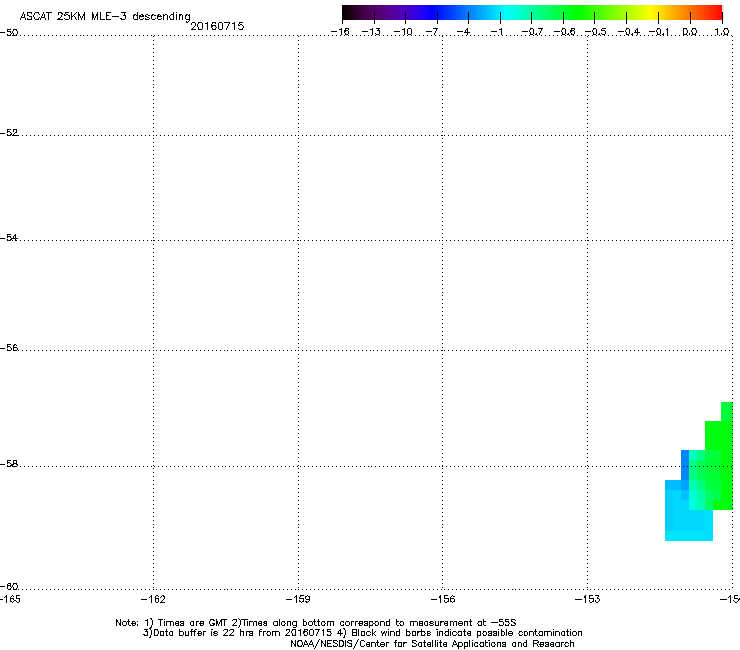Viewport: 740px width, 650px height.
Task: Click the '-0.7' color scale label
Action: point(532,32)
